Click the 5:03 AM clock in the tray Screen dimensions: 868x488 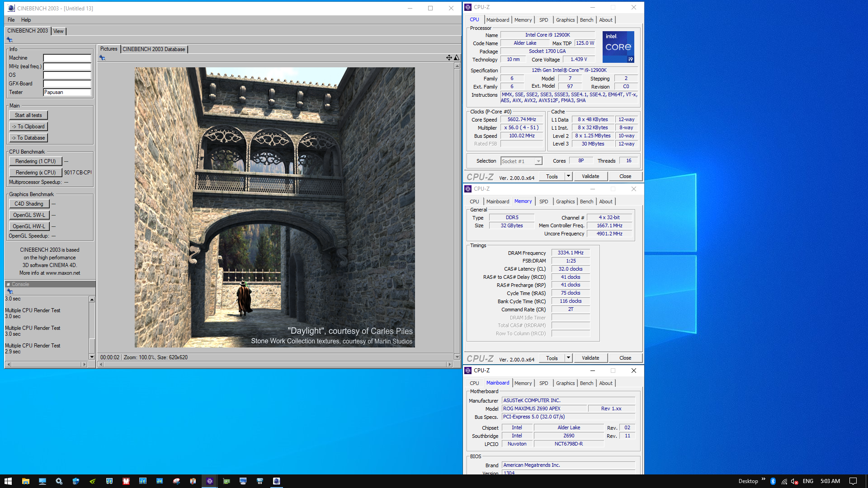point(830,481)
